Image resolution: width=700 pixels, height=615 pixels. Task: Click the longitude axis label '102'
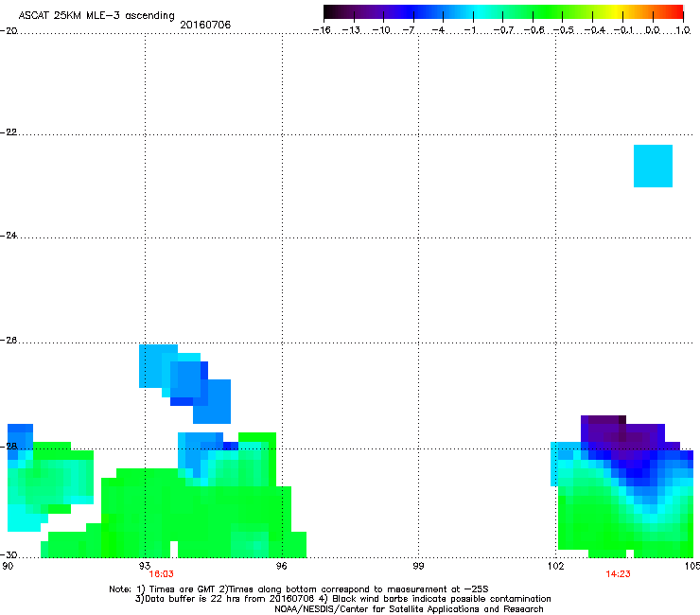(x=555, y=567)
